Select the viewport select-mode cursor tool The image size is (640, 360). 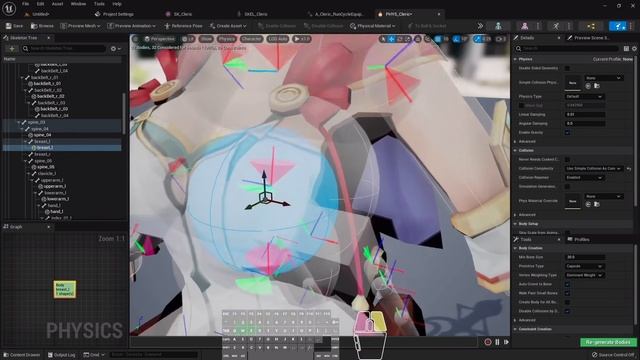click(x=383, y=39)
